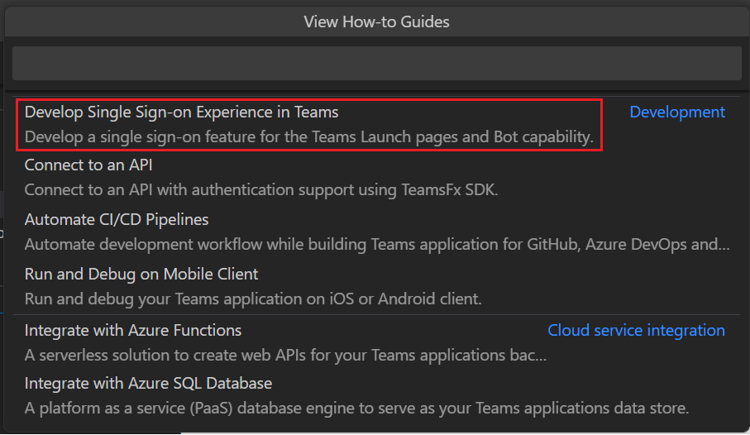Select Develop Single Sign-on Experience in Teams
The width and height of the screenshot is (750, 435).
pyautogui.click(x=181, y=112)
